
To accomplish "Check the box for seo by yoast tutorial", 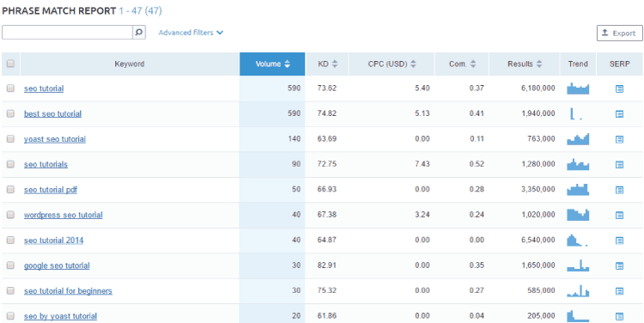I will (x=10, y=316).
